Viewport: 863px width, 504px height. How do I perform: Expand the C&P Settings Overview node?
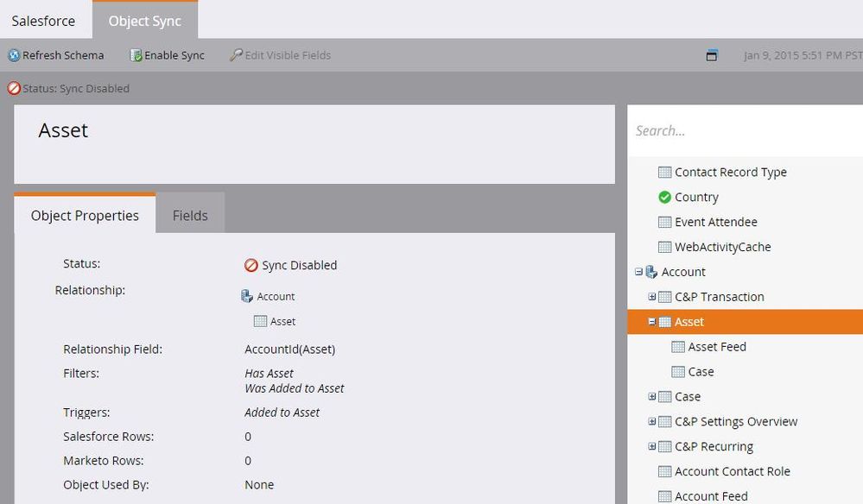point(651,421)
